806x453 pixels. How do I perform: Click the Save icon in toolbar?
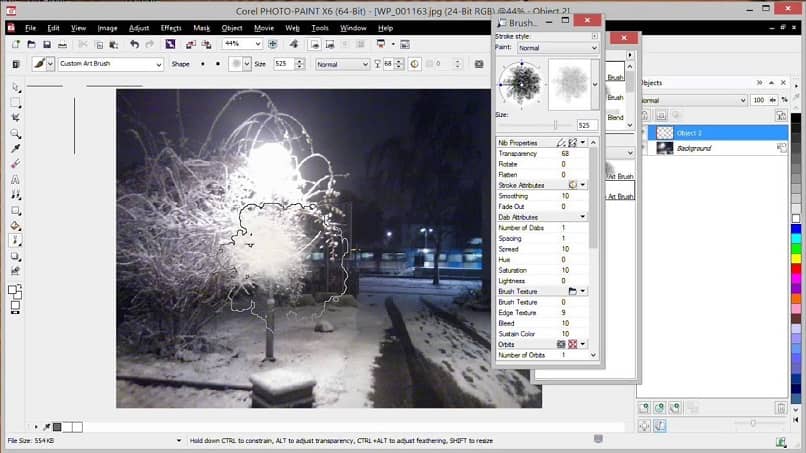point(46,45)
